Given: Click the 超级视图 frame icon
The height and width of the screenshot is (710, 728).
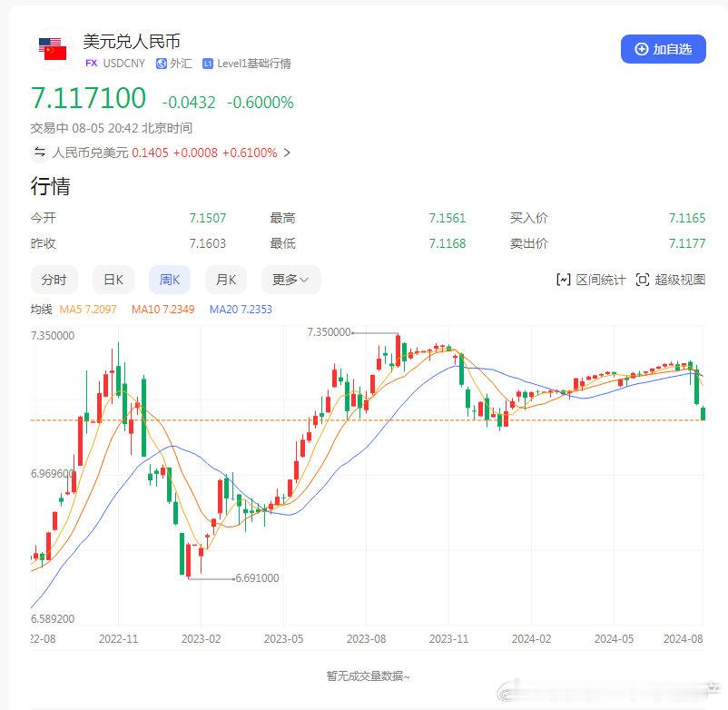Looking at the screenshot, I should (x=642, y=280).
